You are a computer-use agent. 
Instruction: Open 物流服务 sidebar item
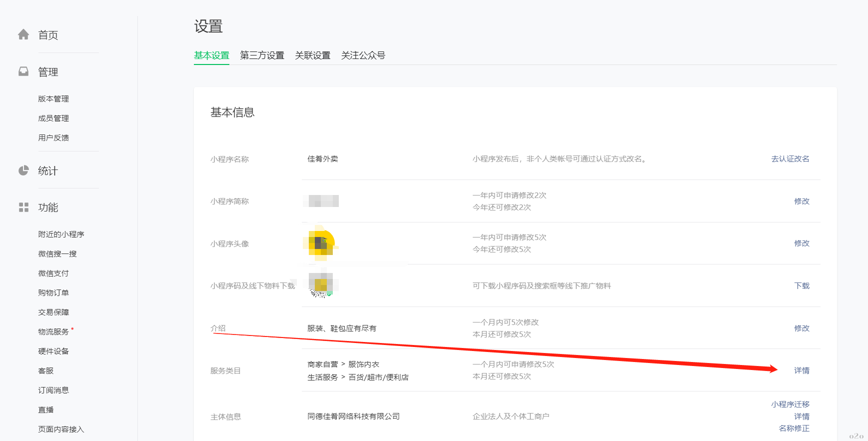(53, 332)
